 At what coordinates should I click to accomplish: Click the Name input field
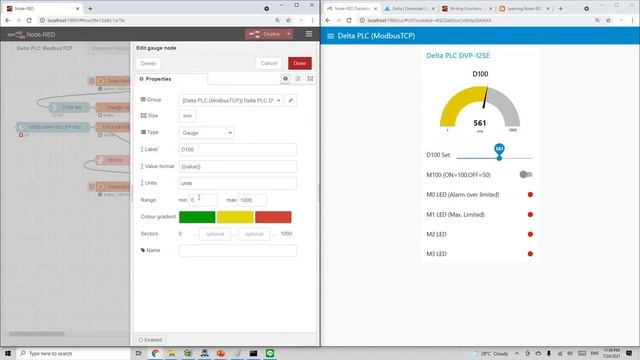pyautogui.click(x=238, y=251)
